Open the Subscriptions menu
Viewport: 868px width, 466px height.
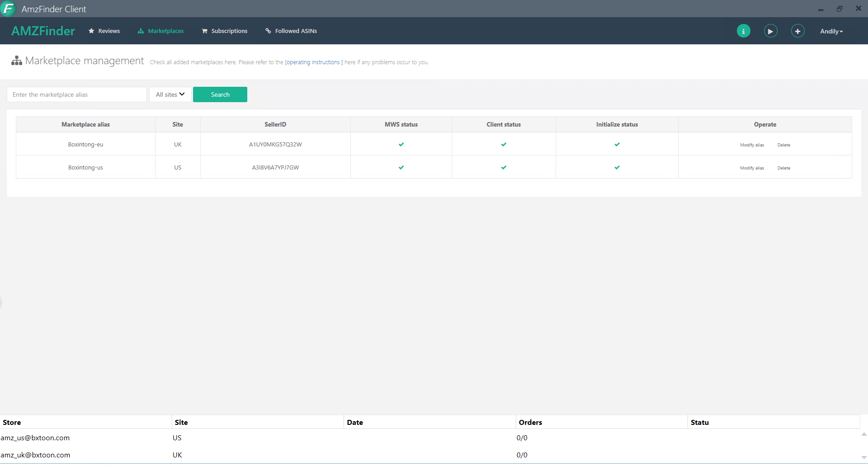225,31
